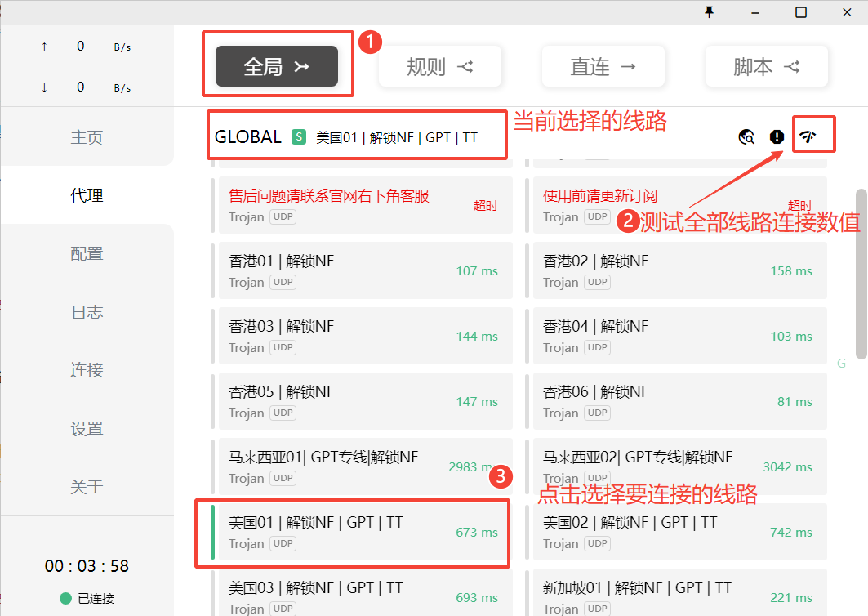868x616 pixels.
Task: Go to the 日志 sidebar tab
Action: [87, 312]
